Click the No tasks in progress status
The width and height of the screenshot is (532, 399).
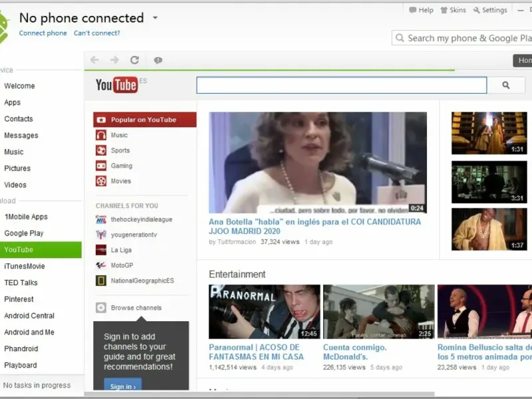tap(37, 386)
